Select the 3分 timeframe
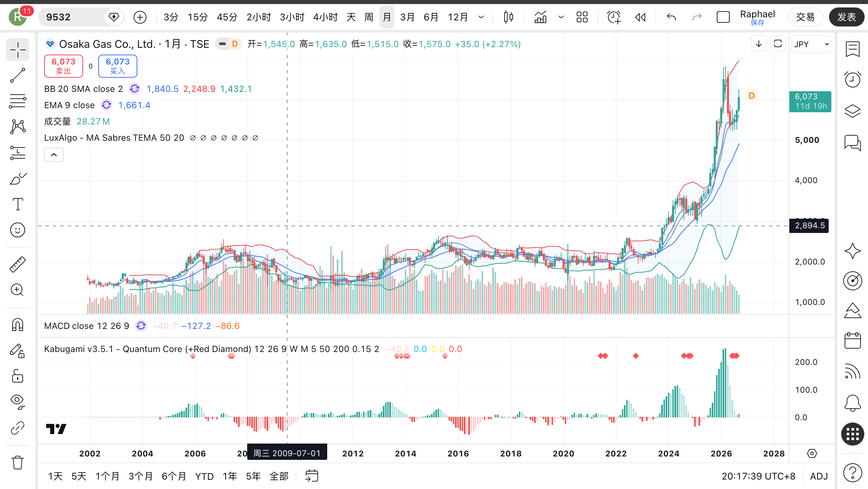Screen dimensions: 868x489 click(x=171, y=17)
